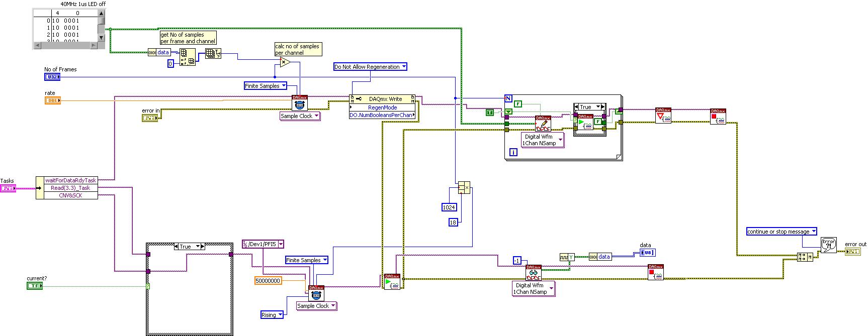
Task: Click the Multiply node for samples per channel
Action: pos(285,62)
